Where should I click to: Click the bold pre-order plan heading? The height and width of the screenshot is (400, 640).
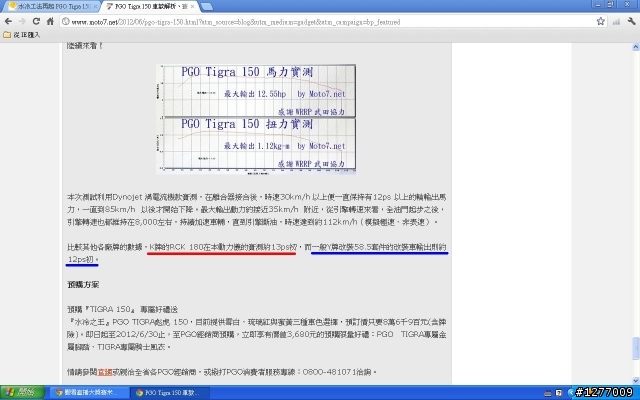tap(83, 284)
